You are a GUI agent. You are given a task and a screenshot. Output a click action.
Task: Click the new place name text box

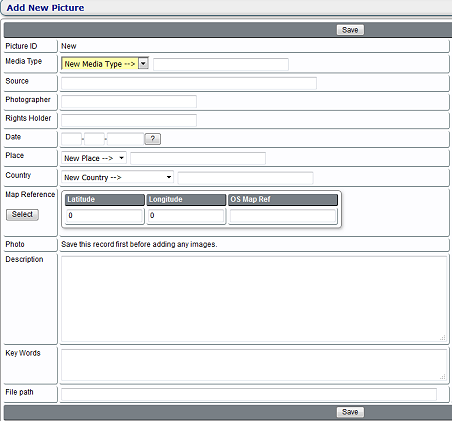pyautogui.click(x=198, y=158)
